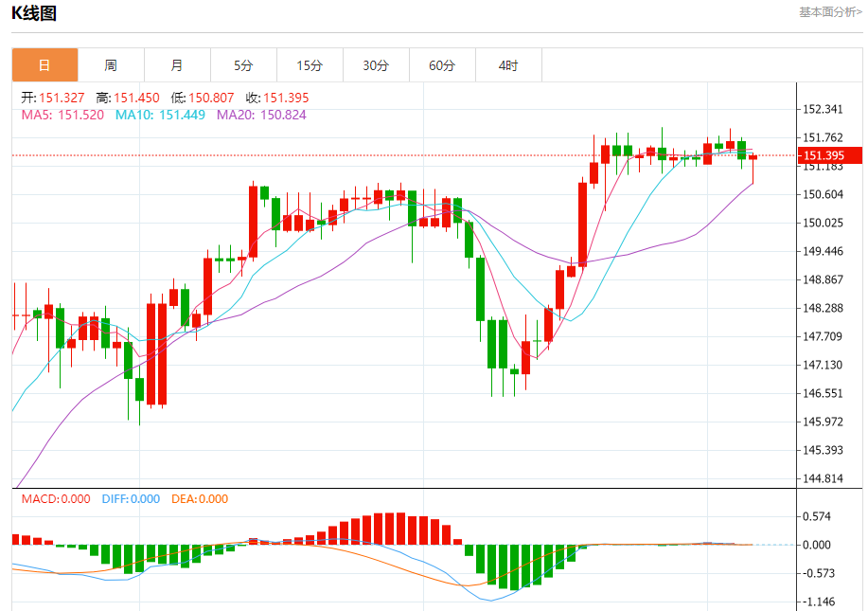Click the 144.814 price axis label
This screenshot has height=611, width=868.
coord(824,478)
